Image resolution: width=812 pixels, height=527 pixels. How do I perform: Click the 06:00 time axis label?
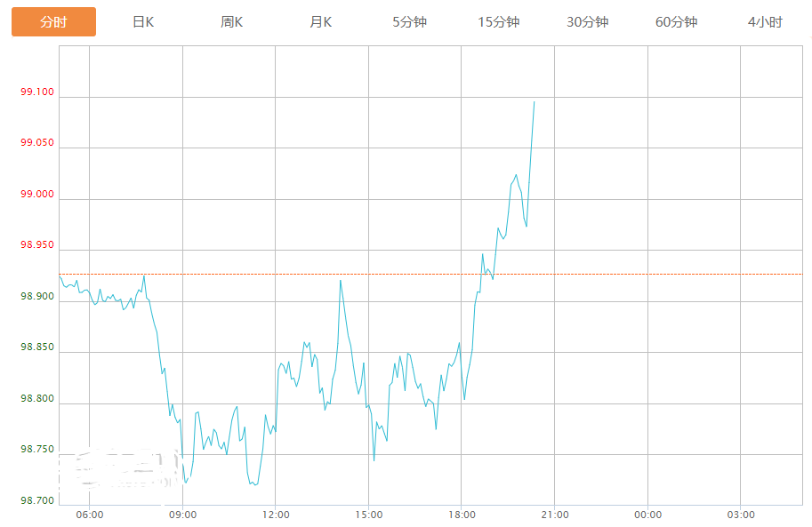90,515
